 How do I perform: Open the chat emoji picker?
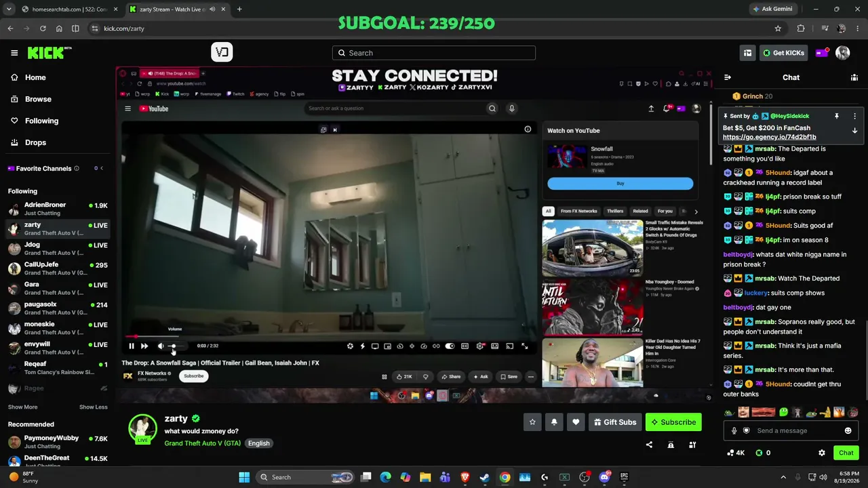[848, 430]
